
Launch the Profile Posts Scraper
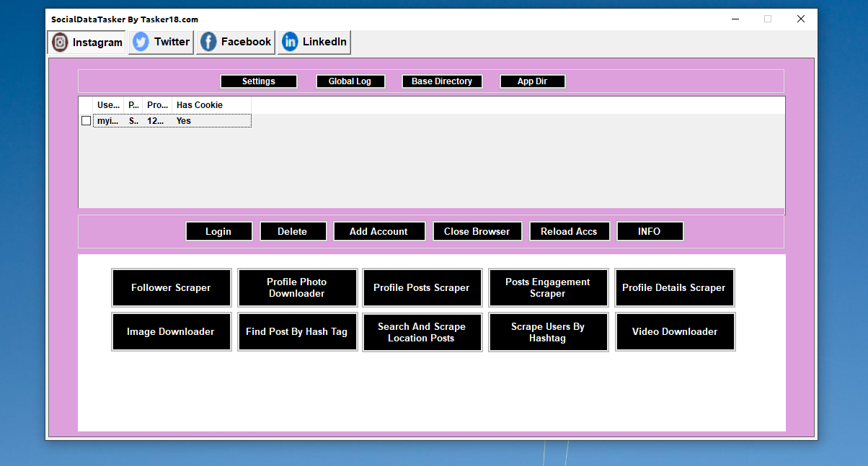(x=422, y=287)
